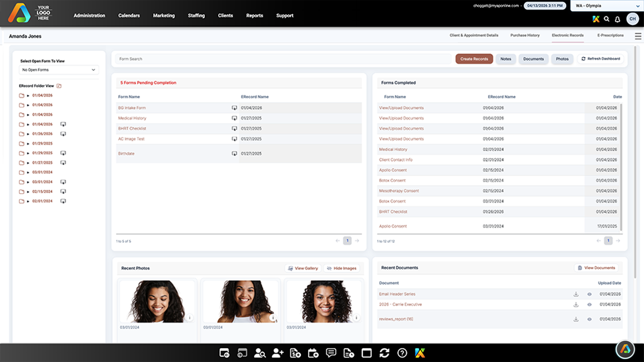
Task: Download the Email Header Series document
Action: 576,294
